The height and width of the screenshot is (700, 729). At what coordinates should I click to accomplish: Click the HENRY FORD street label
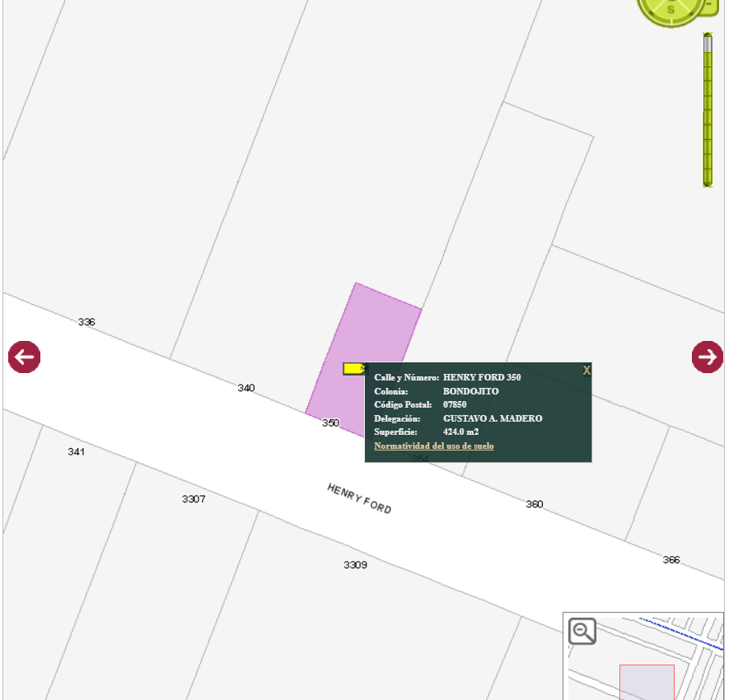click(x=359, y=499)
